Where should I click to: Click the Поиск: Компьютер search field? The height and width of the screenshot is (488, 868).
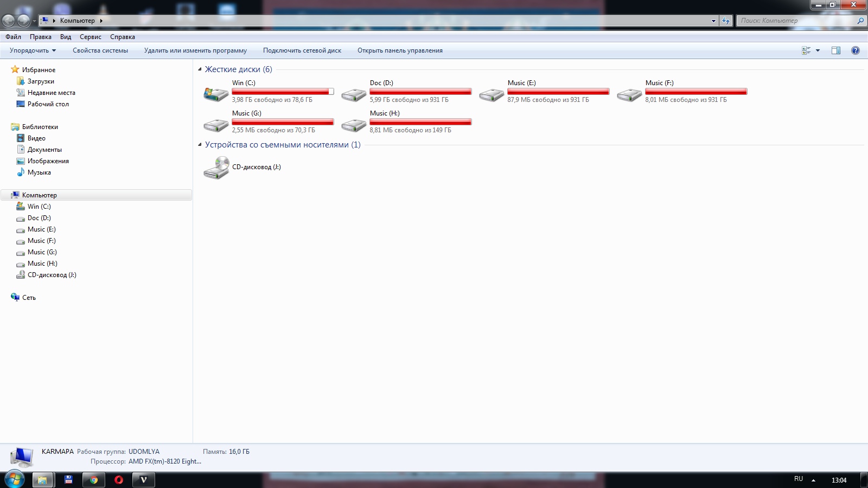coord(795,21)
